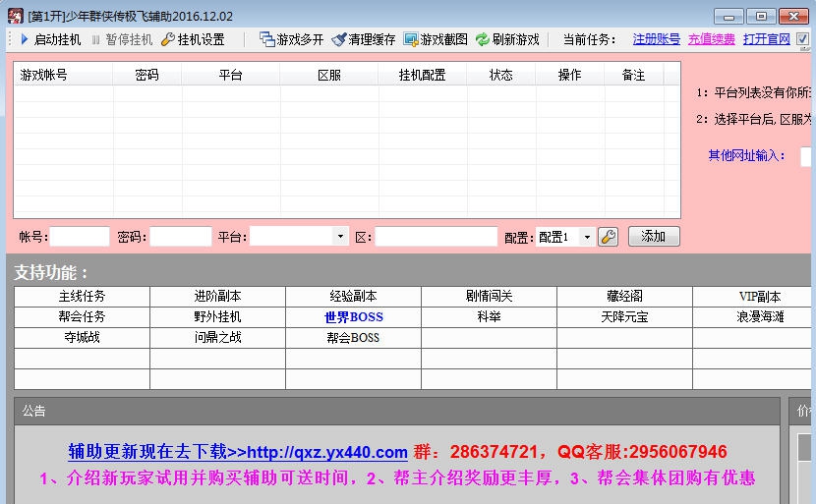The image size is (816, 504).
Task: Click the 帐号 input field
Action: tap(80, 237)
